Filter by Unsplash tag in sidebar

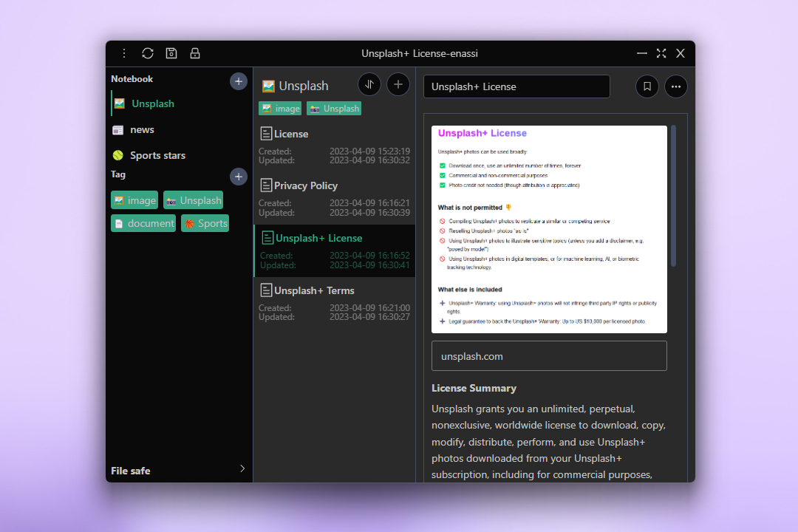(x=194, y=200)
